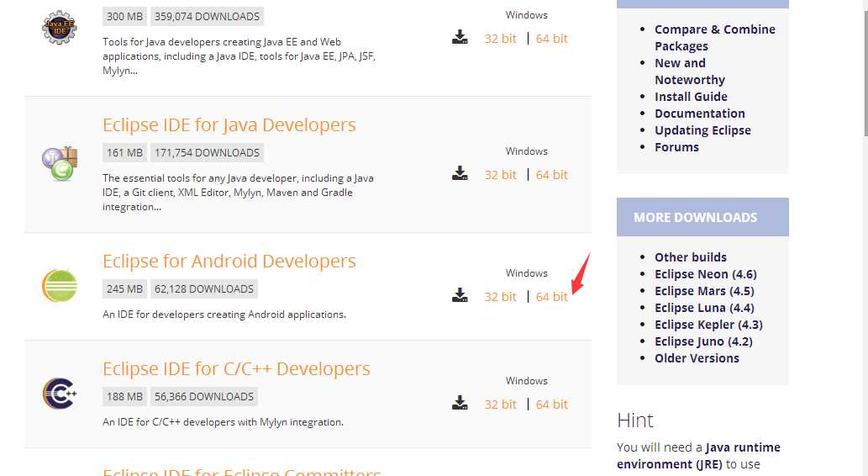Open the Eclipse IDE for C/C++ Developers title link
868x476 pixels.
click(236, 368)
